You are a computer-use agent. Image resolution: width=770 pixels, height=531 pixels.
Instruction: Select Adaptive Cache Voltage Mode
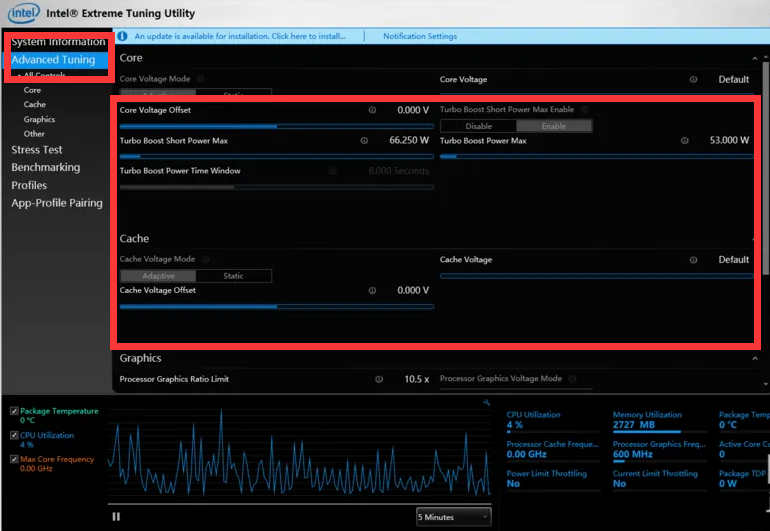point(158,276)
